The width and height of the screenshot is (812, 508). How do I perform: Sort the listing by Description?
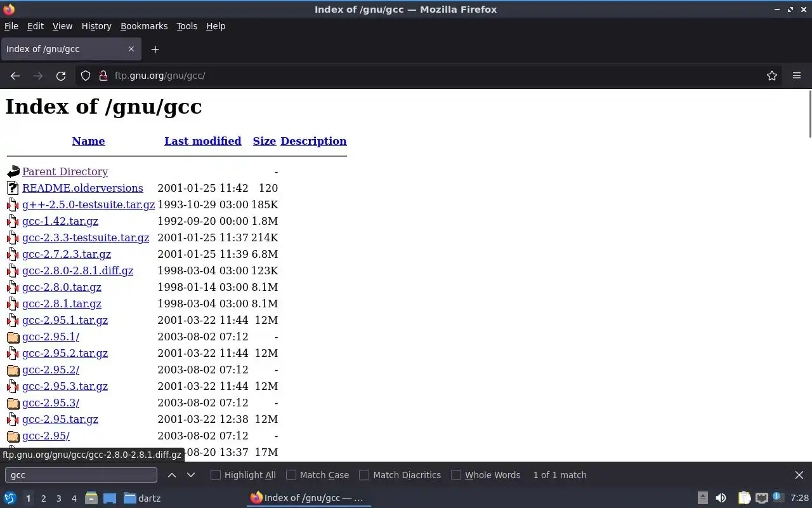coord(313,141)
